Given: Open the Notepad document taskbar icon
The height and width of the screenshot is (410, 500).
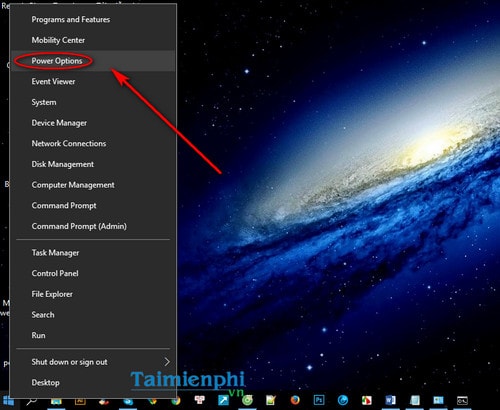Looking at the screenshot, I should pyautogui.click(x=415, y=400).
